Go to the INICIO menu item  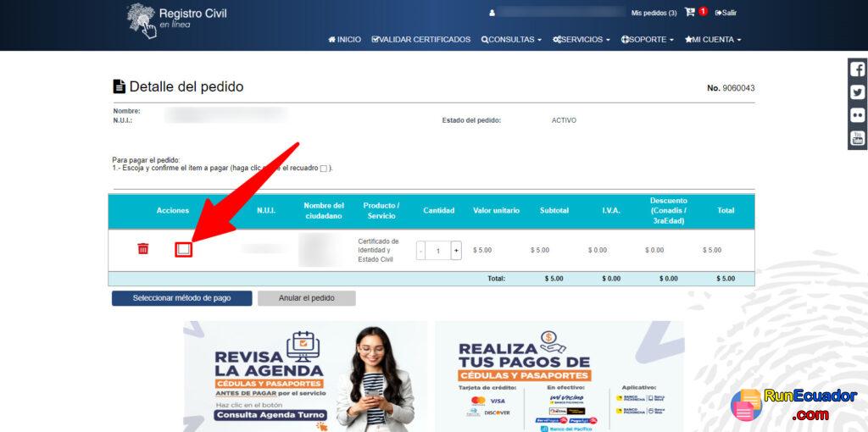point(344,39)
